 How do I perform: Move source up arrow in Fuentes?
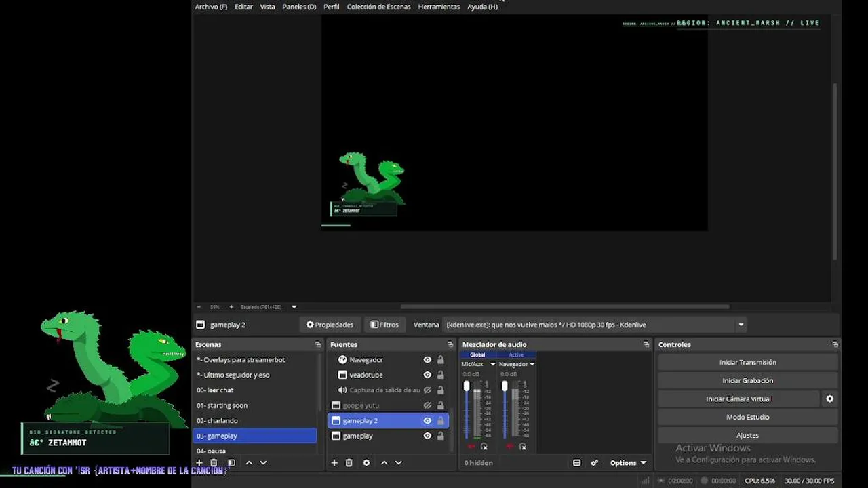click(384, 462)
